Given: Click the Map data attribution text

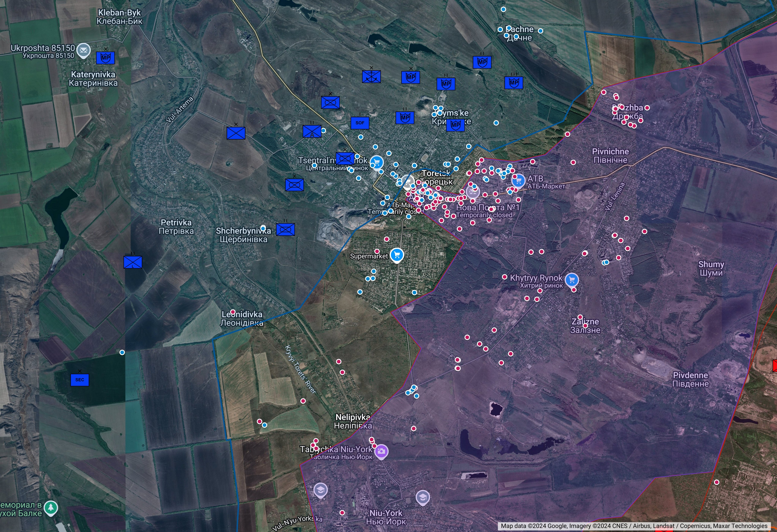Looking at the screenshot, I should tap(634, 526).
